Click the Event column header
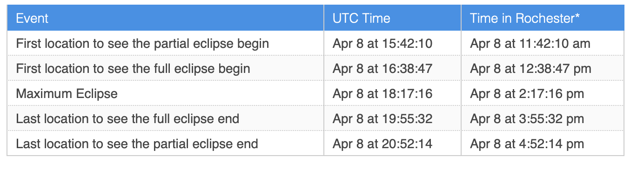 coord(166,18)
